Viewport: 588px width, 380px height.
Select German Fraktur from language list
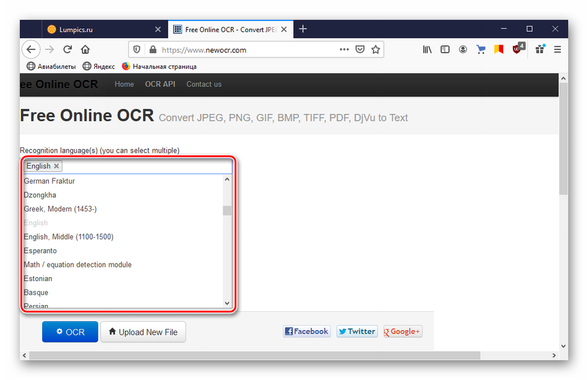[50, 181]
